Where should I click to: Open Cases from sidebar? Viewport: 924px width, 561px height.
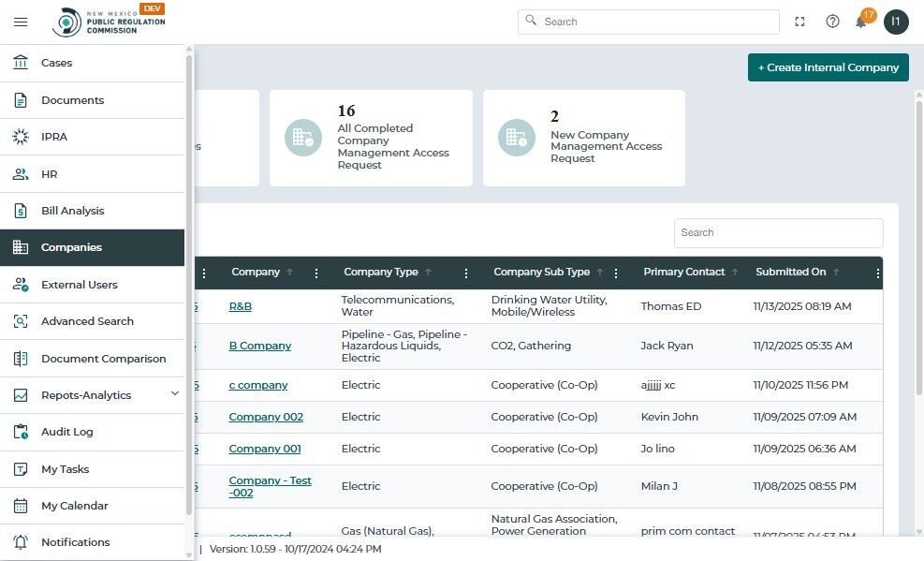tap(92, 63)
